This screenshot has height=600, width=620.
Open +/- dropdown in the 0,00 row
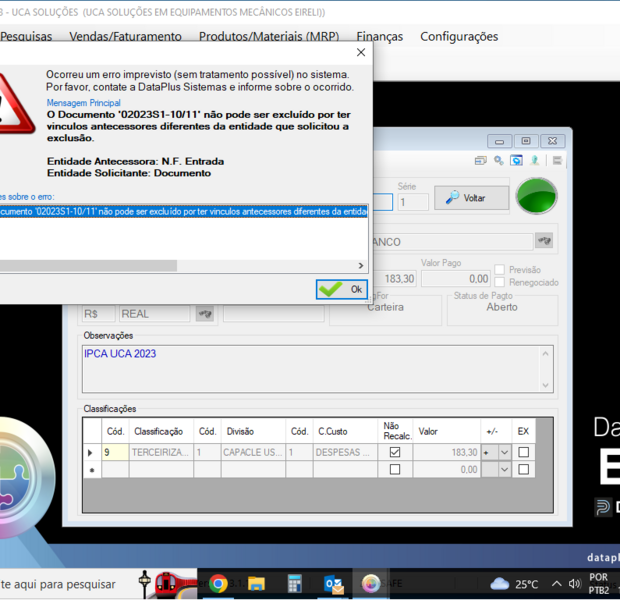point(505,469)
